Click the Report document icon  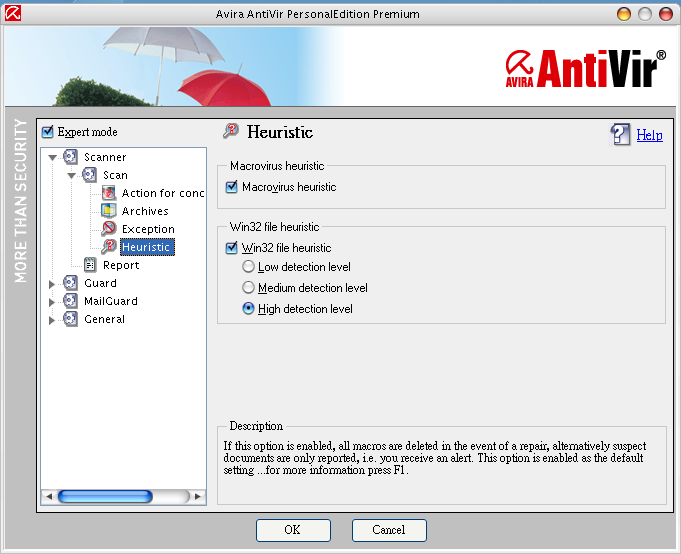(x=90, y=264)
